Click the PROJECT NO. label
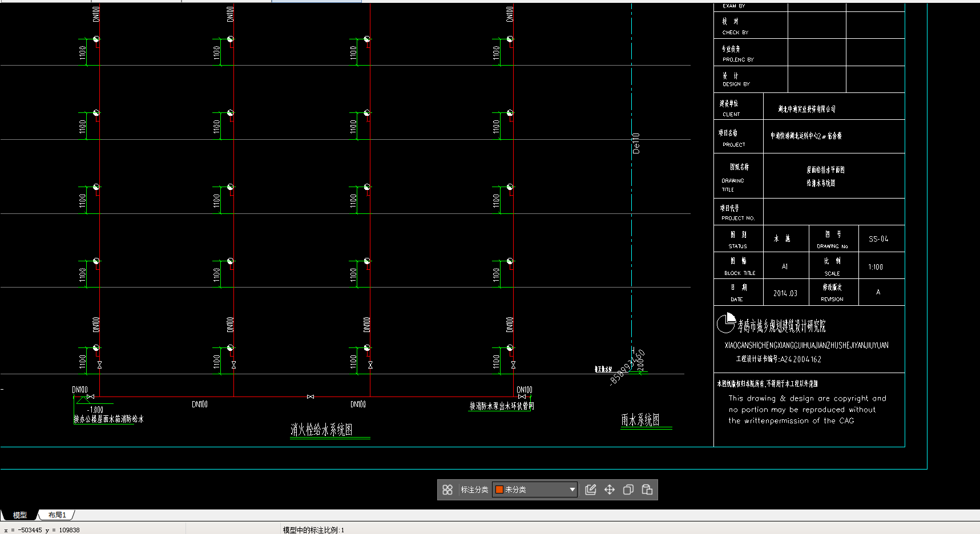The height and width of the screenshot is (534, 980). [738, 218]
